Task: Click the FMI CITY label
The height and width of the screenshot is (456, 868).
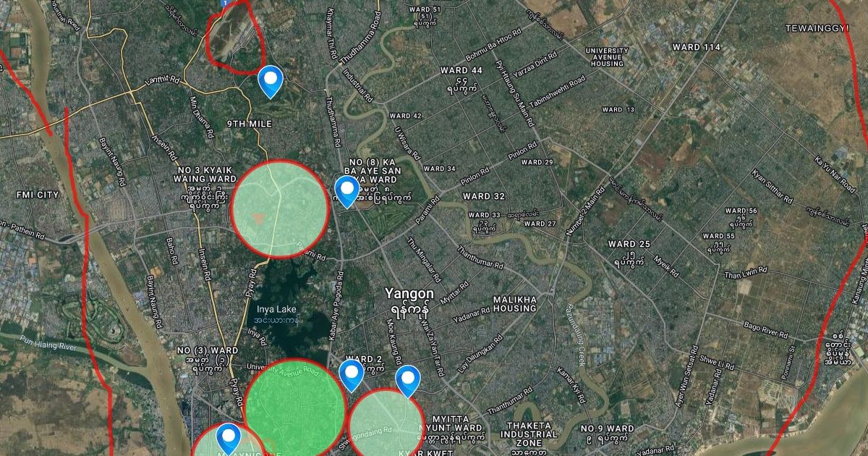Action: point(38,195)
